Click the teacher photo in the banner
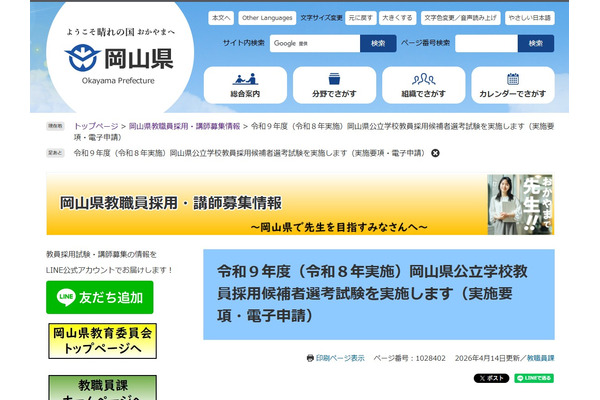The height and width of the screenshot is (400, 600). [x=520, y=204]
